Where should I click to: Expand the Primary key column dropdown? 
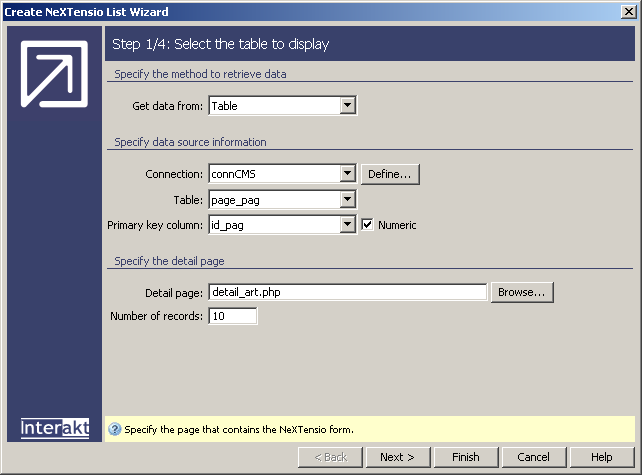(x=347, y=225)
